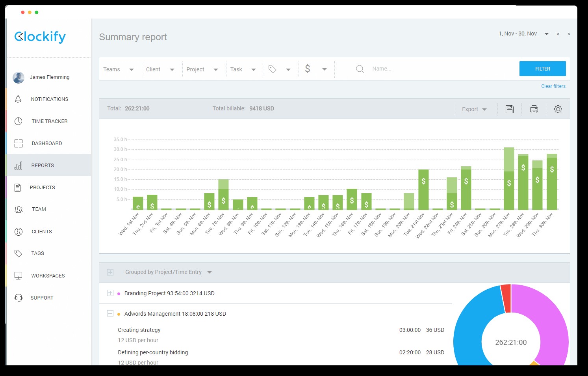Click James Flemming's profile avatar
Screen dimensions: 588x376
[x=19, y=77]
